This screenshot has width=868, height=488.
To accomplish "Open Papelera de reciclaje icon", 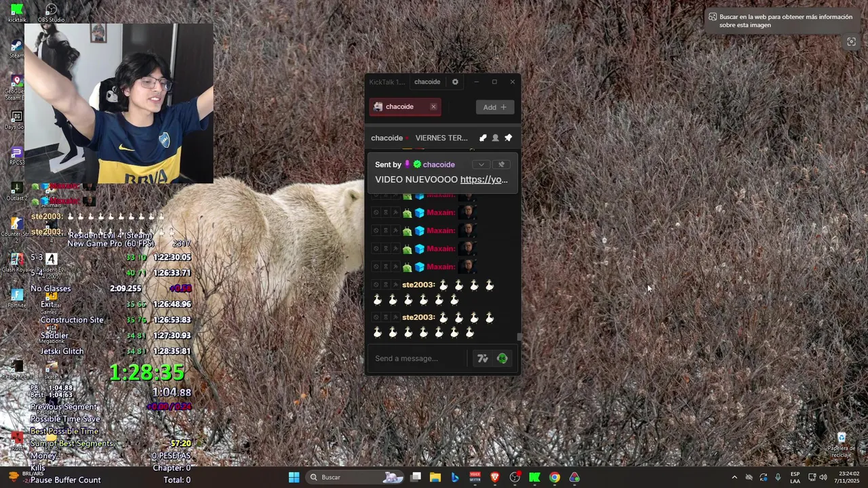I will 842,445.
